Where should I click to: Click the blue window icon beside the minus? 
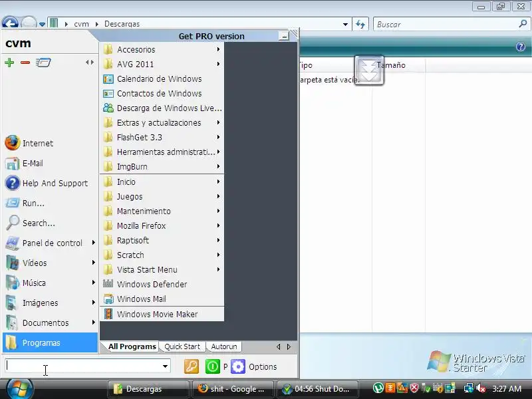(43, 63)
